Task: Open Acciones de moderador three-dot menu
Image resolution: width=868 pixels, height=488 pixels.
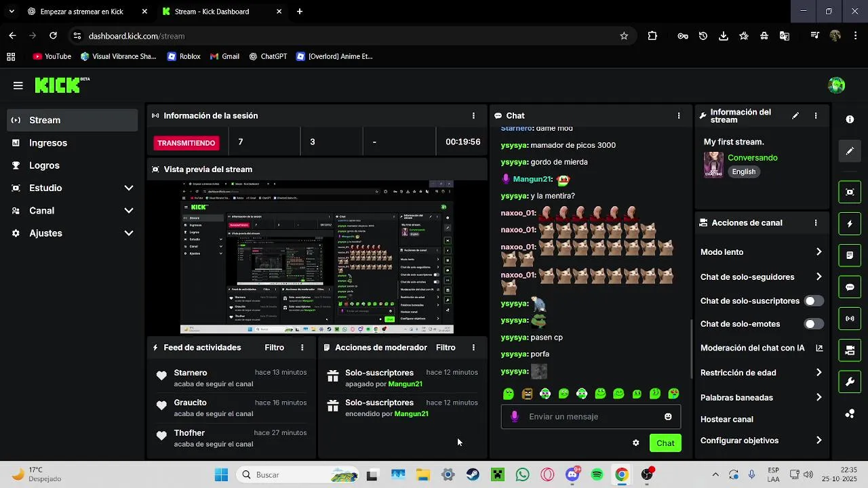Action: [473, 348]
